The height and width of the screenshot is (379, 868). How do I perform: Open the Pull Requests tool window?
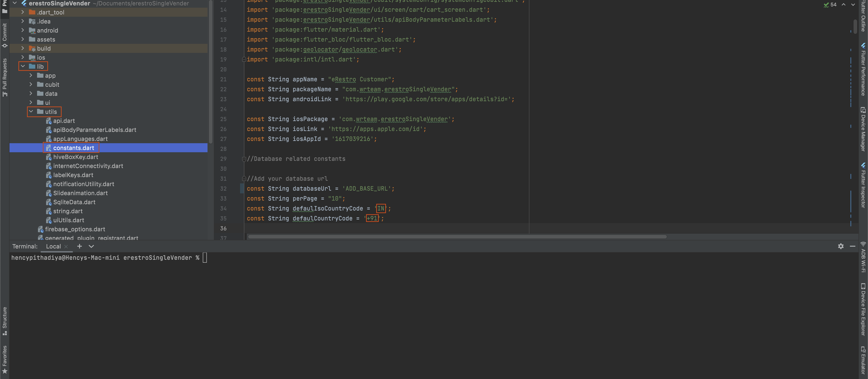click(4, 77)
